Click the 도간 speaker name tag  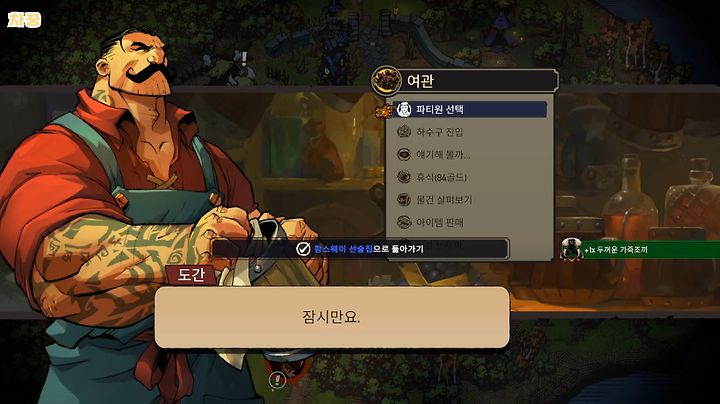(x=191, y=275)
